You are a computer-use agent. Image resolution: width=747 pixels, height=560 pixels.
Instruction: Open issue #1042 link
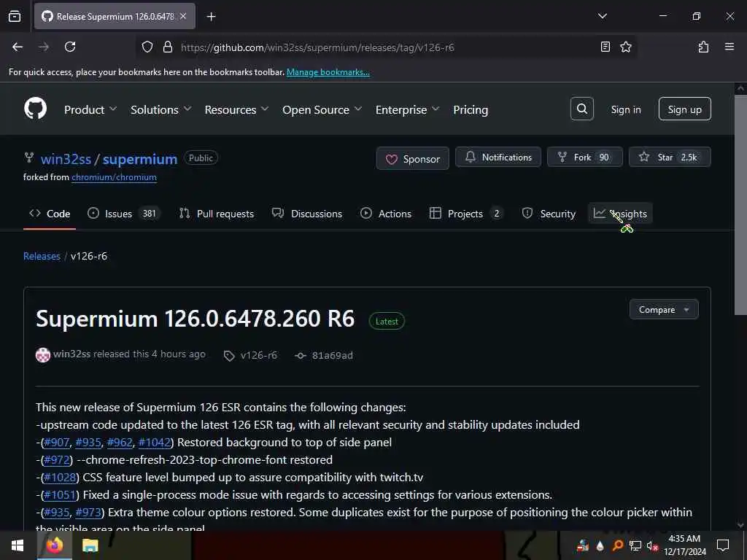click(x=155, y=443)
